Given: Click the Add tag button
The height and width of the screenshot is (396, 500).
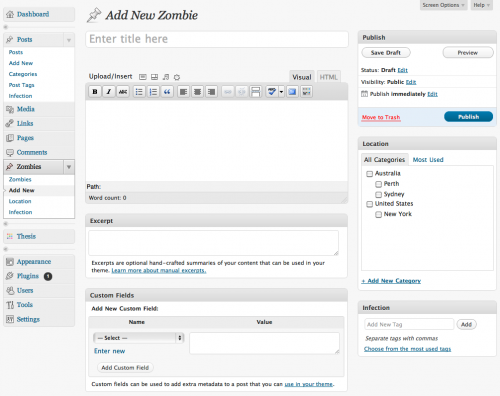Looking at the screenshot, I should click(466, 324).
